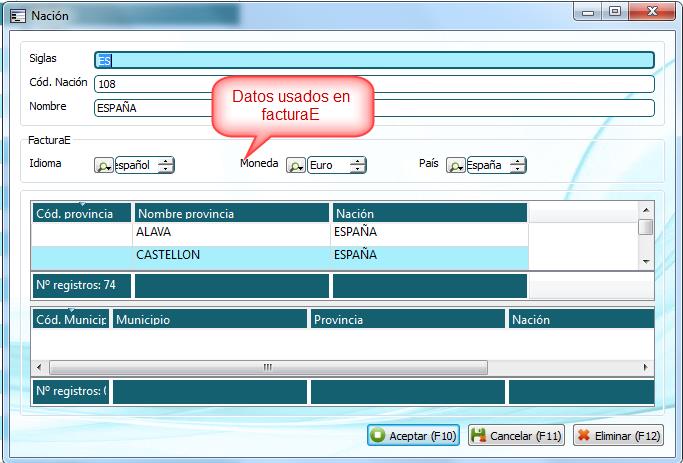Select the ALAVA province row
Screen dimensions: 683x463
pos(232,232)
